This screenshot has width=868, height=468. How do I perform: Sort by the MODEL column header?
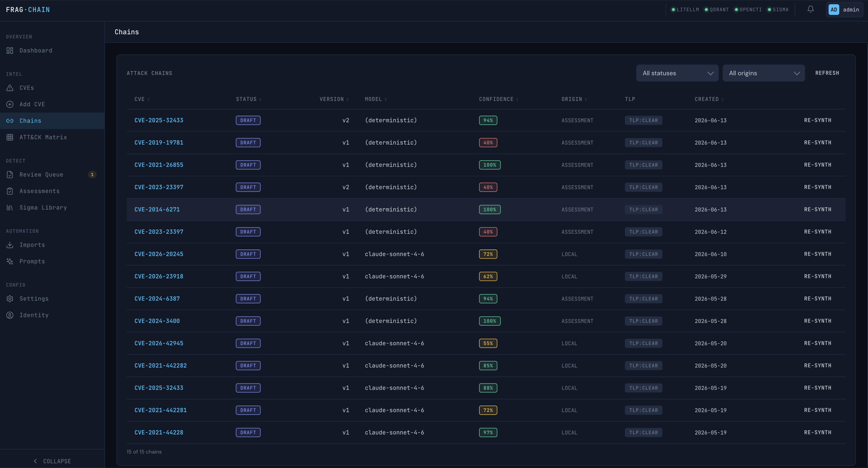click(x=376, y=99)
